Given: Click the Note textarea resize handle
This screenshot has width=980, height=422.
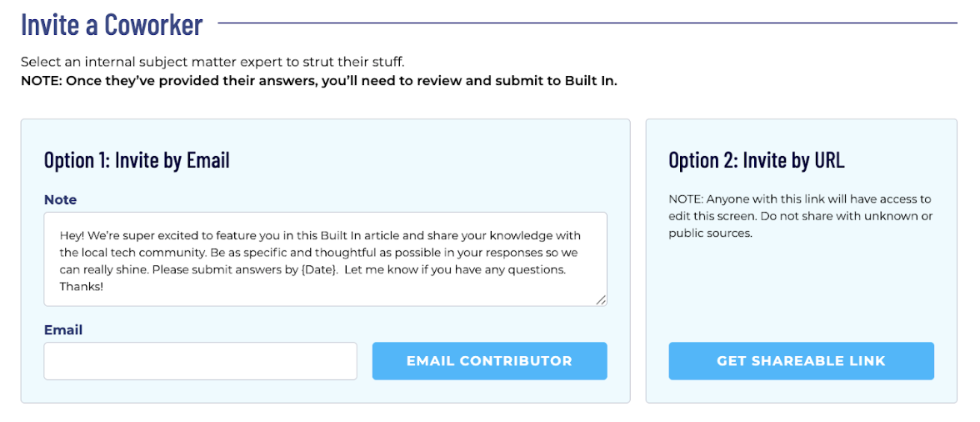Looking at the screenshot, I should coord(601,300).
